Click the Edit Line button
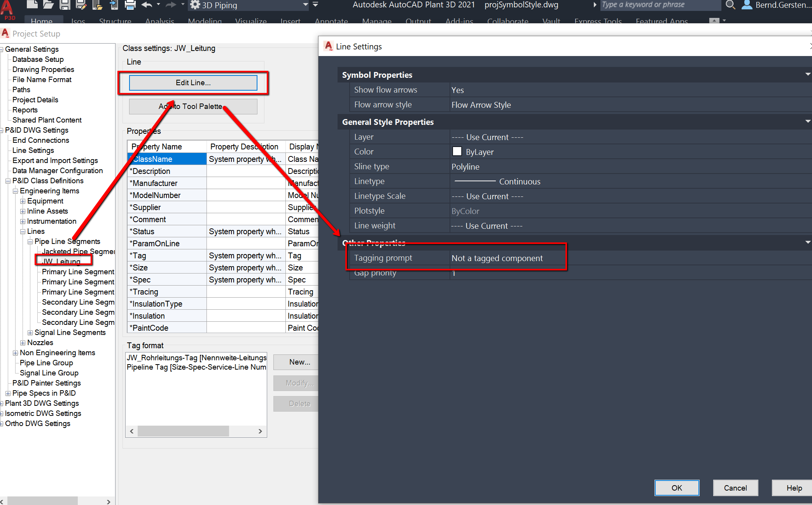This screenshot has height=505, width=812. point(193,82)
